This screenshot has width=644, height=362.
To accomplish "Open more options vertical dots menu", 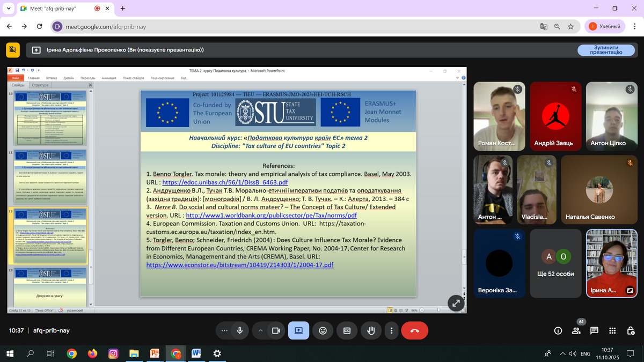I will click(392, 331).
